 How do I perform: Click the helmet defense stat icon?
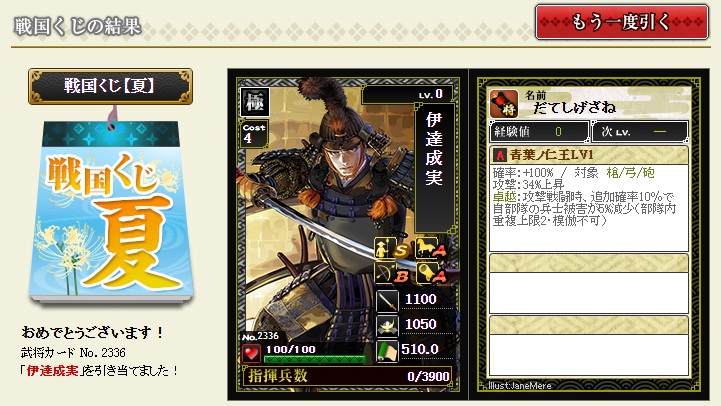pyautogui.click(x=387, y=326)
